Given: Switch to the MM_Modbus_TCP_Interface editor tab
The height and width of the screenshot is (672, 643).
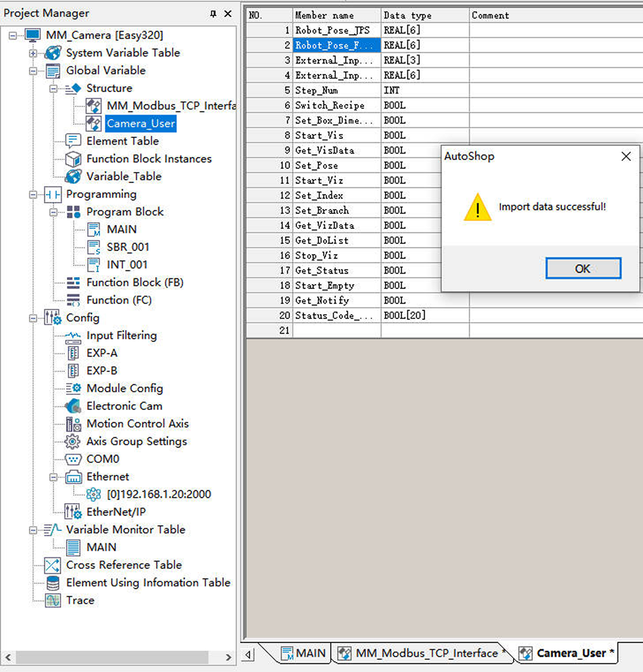Looking at the screenshot, I should pyautogui.click(x=422, y=653).
